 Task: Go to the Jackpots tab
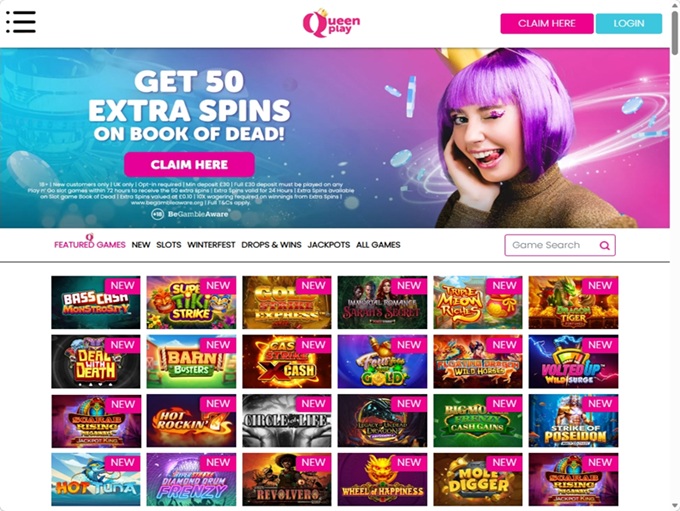tap(329, 245)
